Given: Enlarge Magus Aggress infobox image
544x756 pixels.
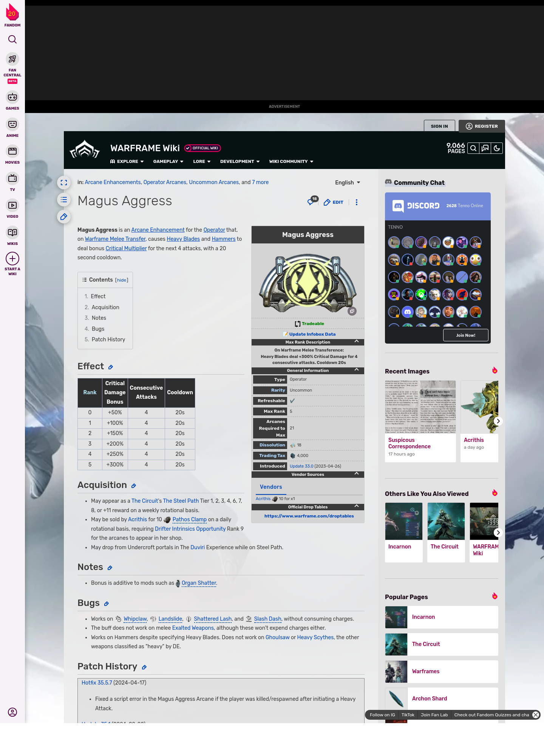Looking at the screenshot, I should (352, 311).
